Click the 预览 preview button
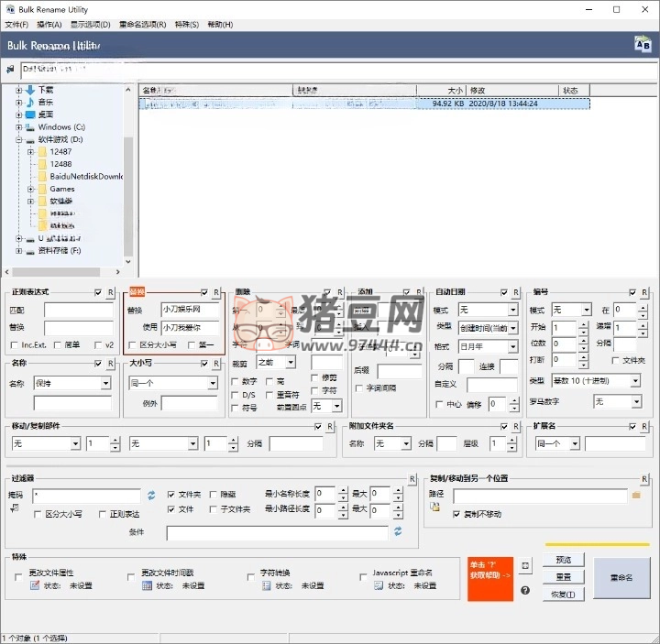This screenshot has height=644, width=660. [x=563, y=560]
